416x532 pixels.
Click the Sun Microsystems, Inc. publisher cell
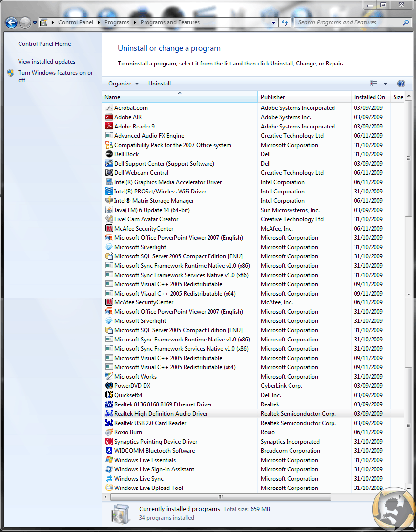[290, 210]
